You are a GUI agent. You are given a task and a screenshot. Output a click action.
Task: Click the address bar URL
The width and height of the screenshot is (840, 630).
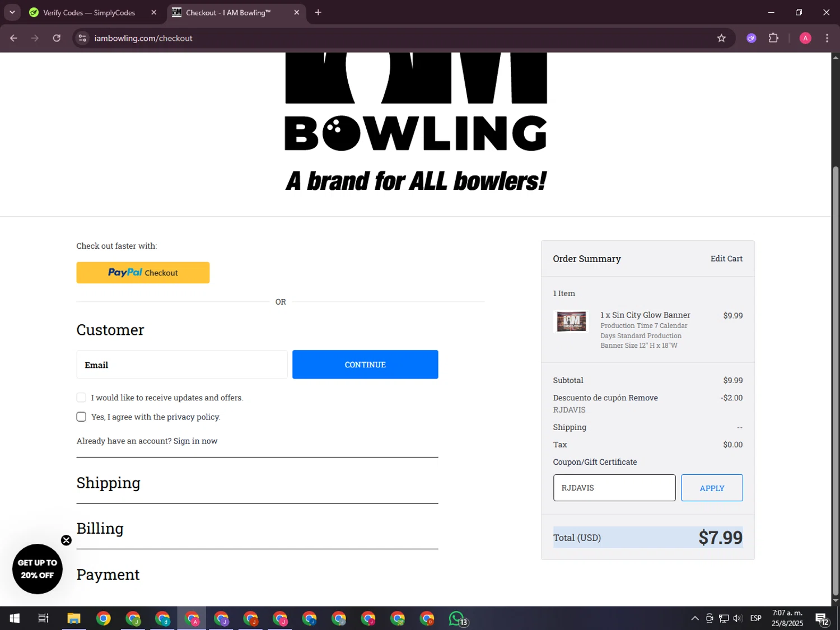click(x=143, y=38)
